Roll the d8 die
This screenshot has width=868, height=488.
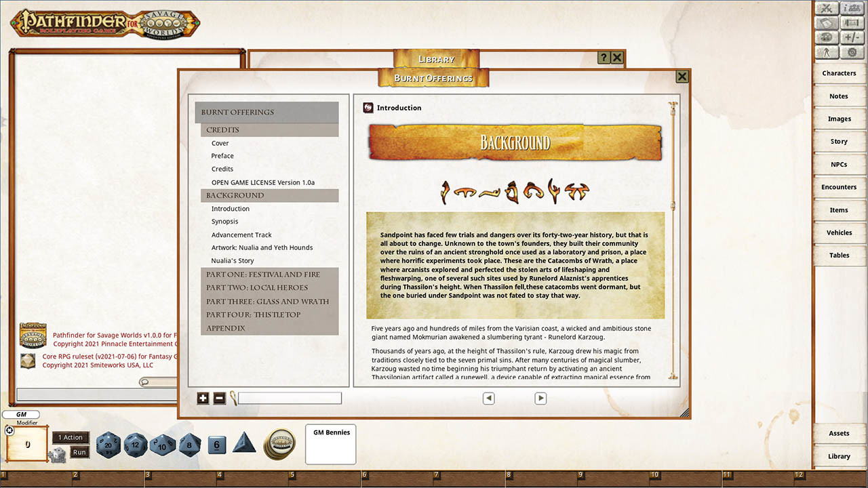[190, 445]
